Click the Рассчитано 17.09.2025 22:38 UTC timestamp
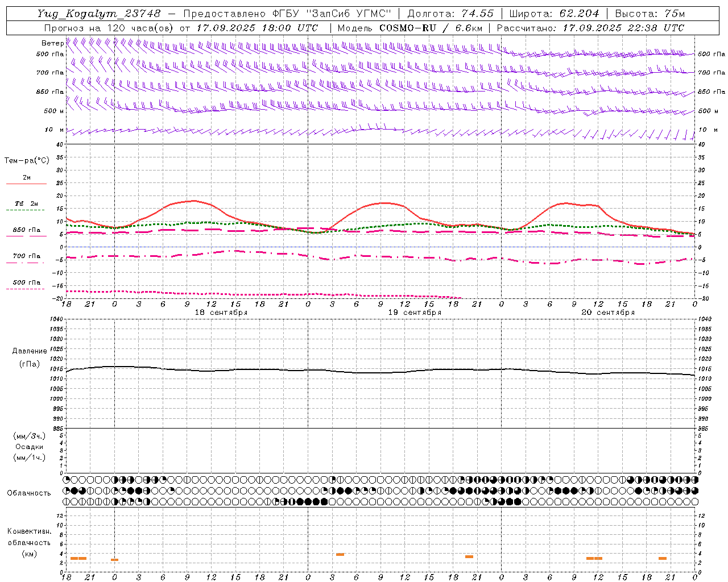This screenshot has height=582, width=728. coord(590,28)
